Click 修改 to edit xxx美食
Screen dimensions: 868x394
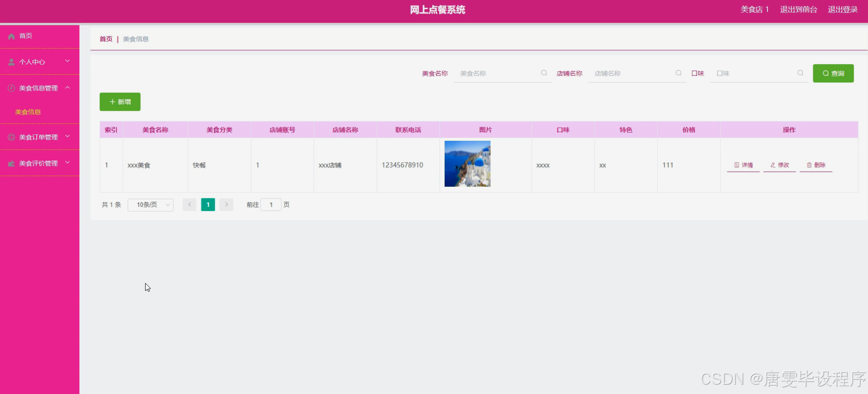click(x=780, y=165)
